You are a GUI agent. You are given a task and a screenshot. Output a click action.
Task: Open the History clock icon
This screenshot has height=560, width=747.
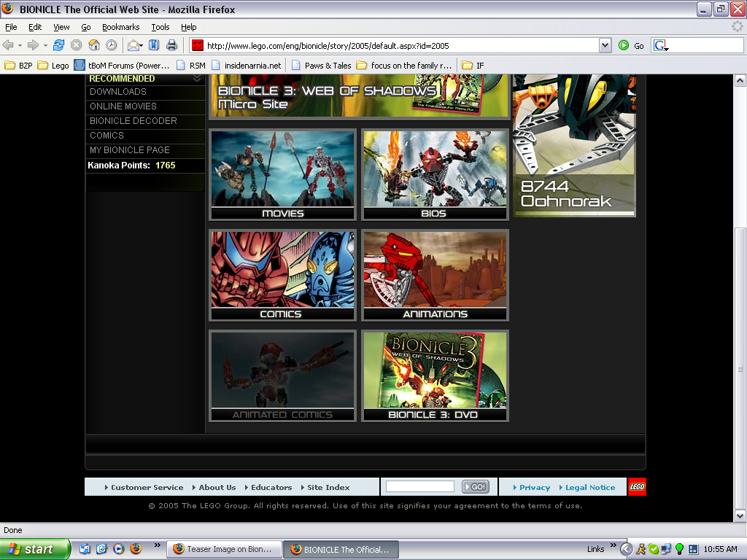pyautogui.click(x=111, y=45)
